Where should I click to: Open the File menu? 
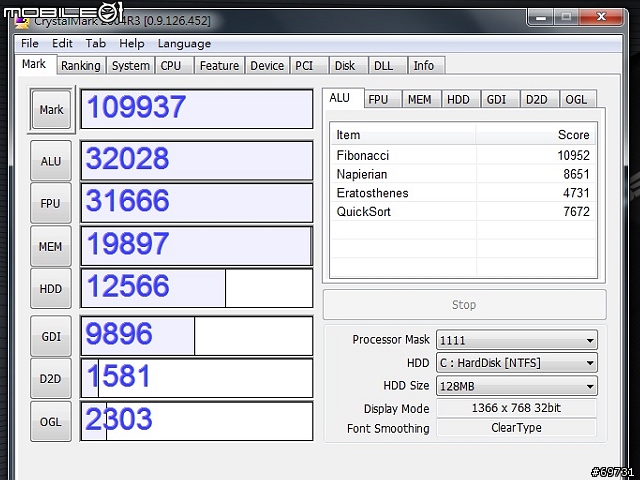point(30,43)
